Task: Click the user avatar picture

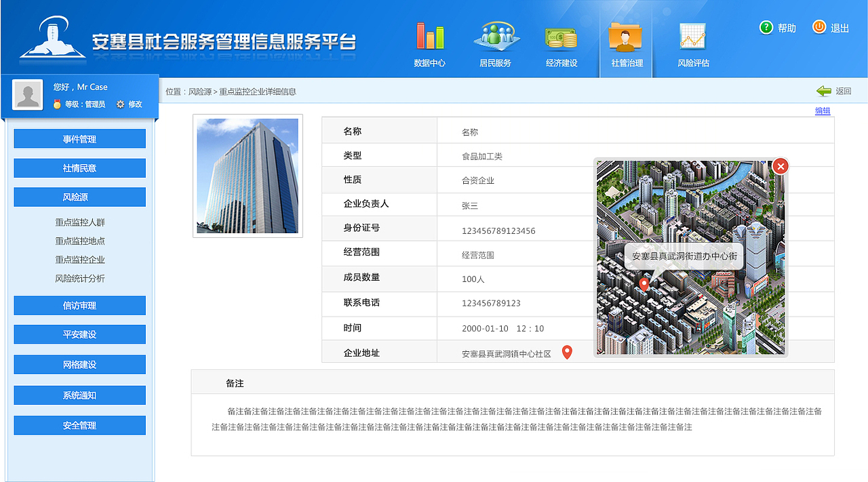Action: [28, 95]
